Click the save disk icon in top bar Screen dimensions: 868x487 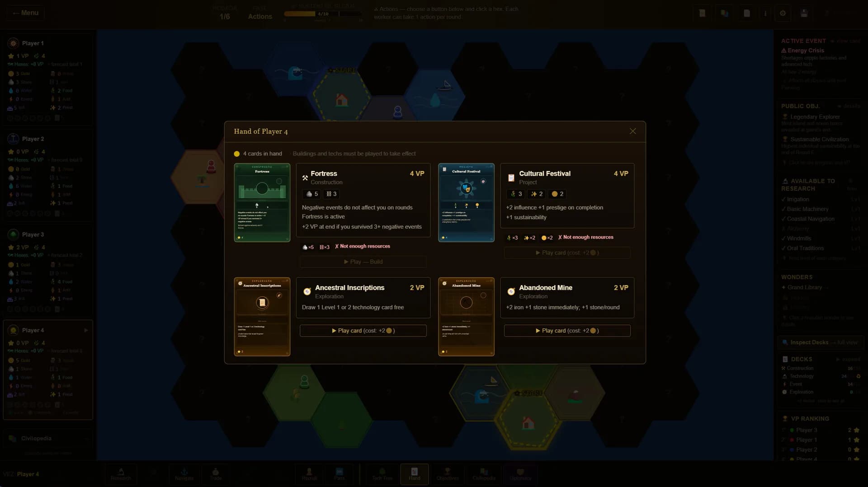pyautogui.click(x=804, y=13)
